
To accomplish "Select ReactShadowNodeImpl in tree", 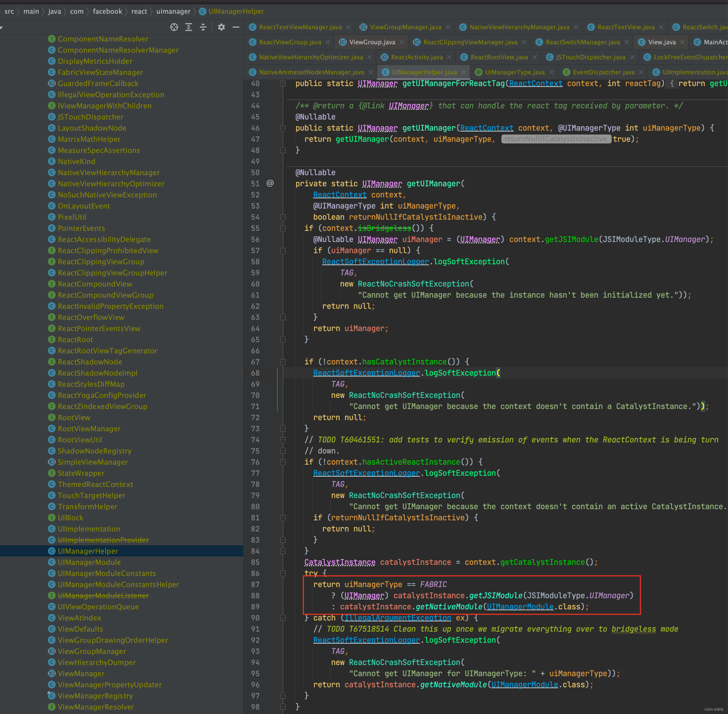I will point(97,373).
